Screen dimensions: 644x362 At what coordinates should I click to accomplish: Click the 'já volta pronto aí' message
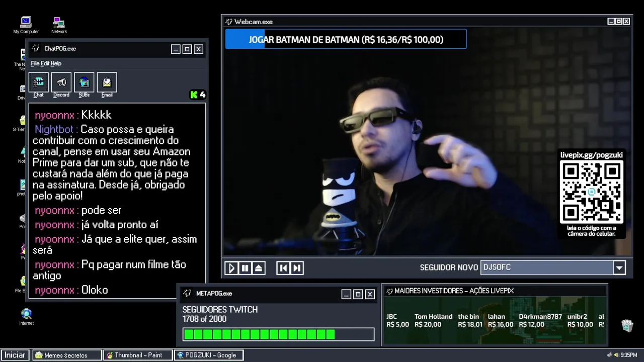(120, 225)
